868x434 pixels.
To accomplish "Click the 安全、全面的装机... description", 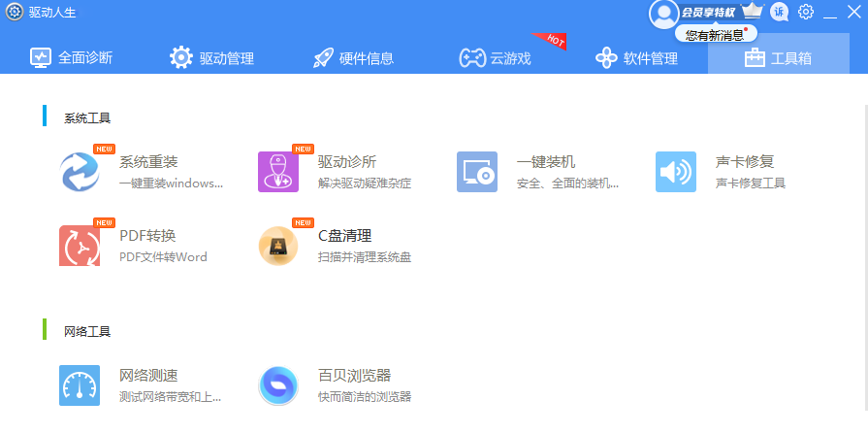I will (x=567, y=183).
